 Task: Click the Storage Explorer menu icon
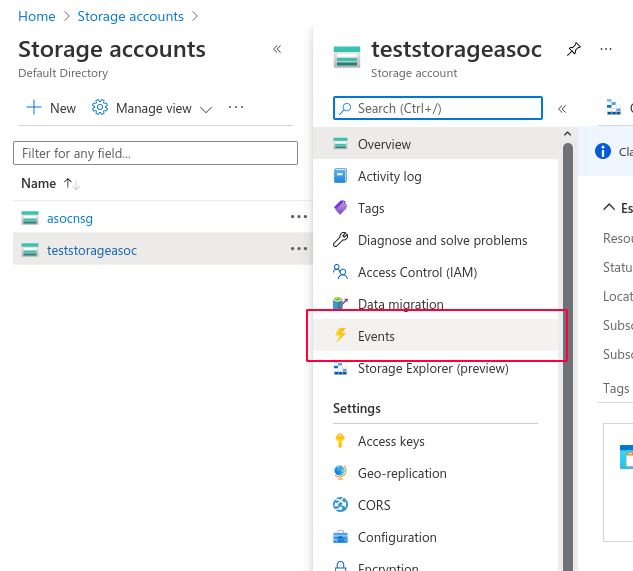[x=340, y=368]
